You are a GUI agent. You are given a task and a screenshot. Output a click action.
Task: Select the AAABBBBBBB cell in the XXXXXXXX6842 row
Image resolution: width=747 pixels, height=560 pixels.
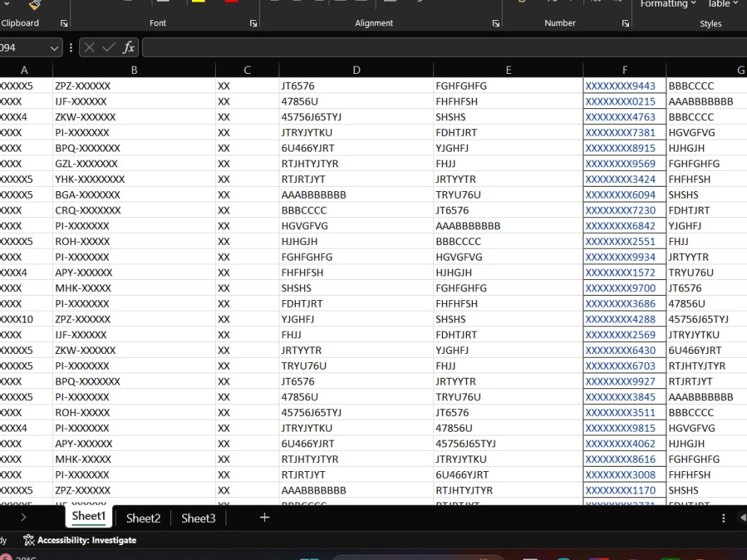(x=508, y=225)
